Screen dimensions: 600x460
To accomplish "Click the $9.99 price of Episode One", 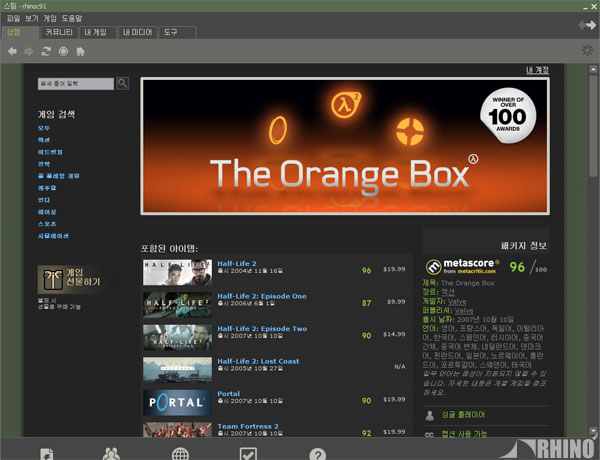I will 396,302.
